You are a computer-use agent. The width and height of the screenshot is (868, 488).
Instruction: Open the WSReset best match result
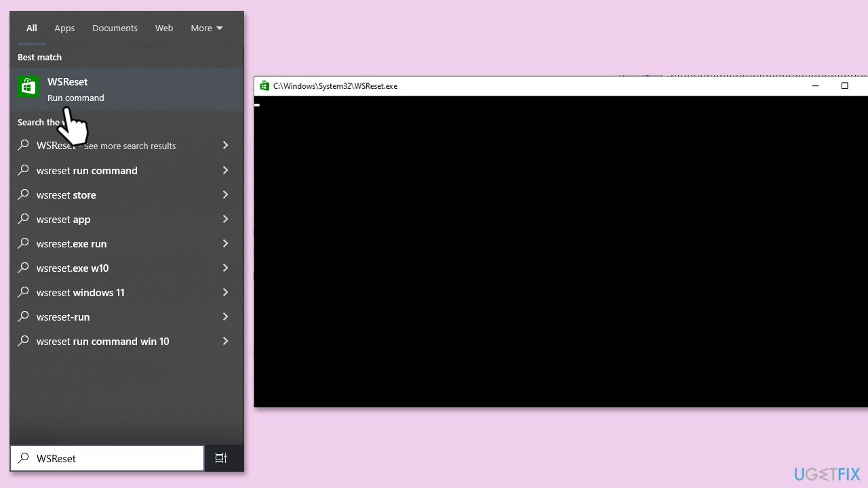[x=126, y=89]
